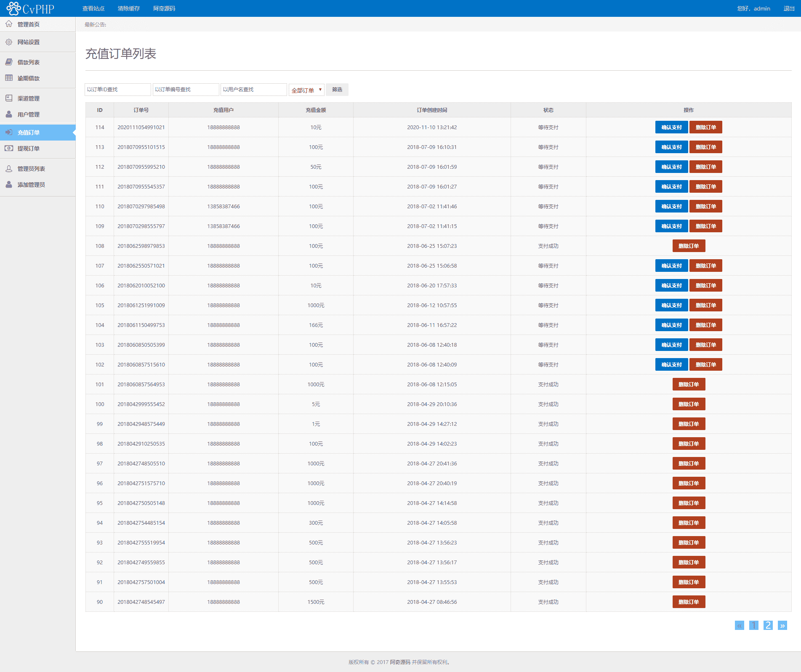
Task: Click the person icon beside 添加管理员
Action: [x=9, y=184]
